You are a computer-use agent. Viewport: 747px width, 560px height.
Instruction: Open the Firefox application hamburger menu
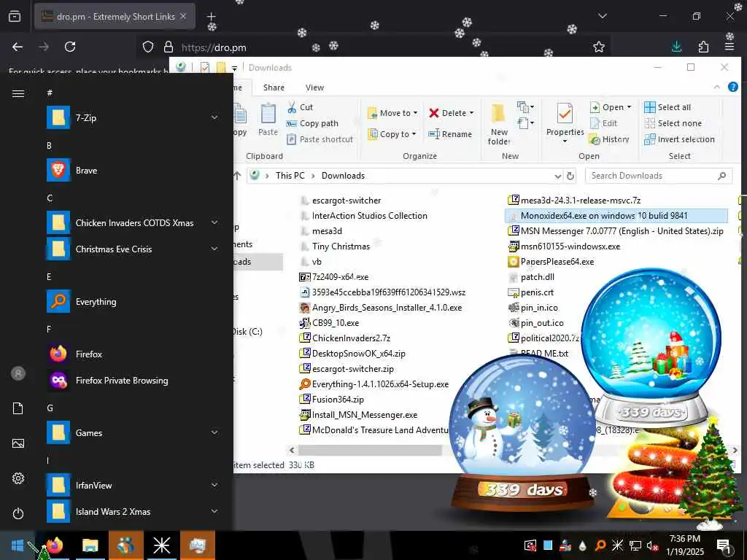(729, 47)
